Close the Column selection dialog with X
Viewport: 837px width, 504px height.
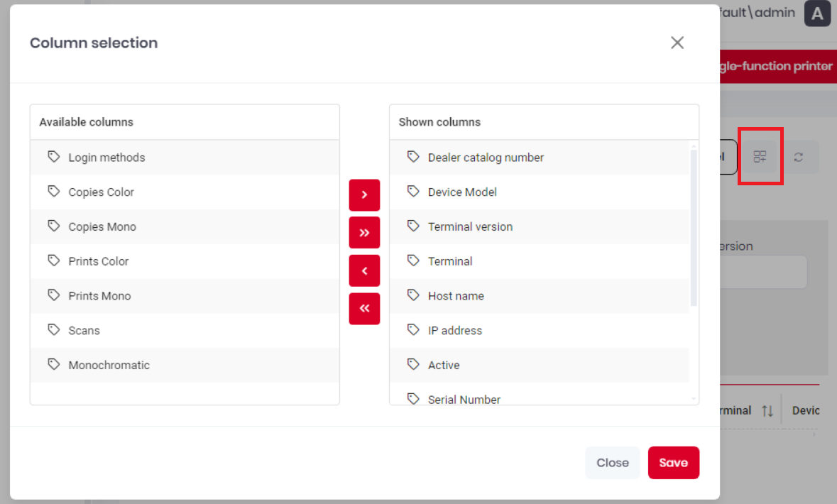(x=677, y=43)
